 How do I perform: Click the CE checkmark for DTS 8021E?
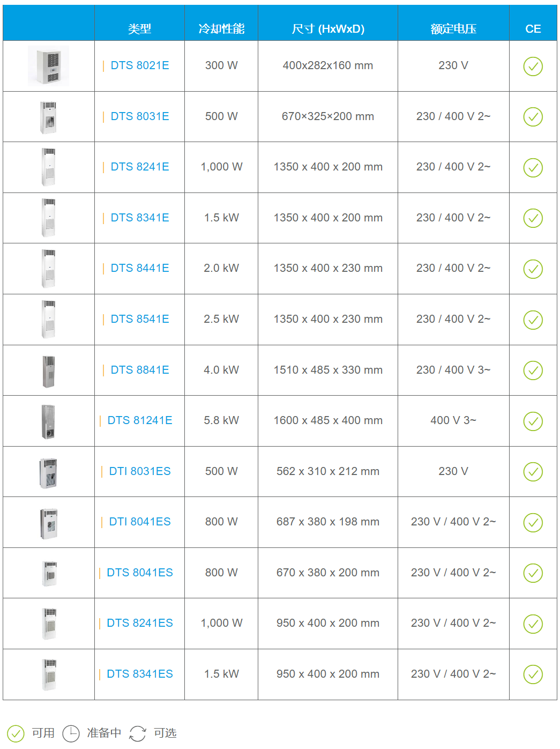click(x=533, y=66)
